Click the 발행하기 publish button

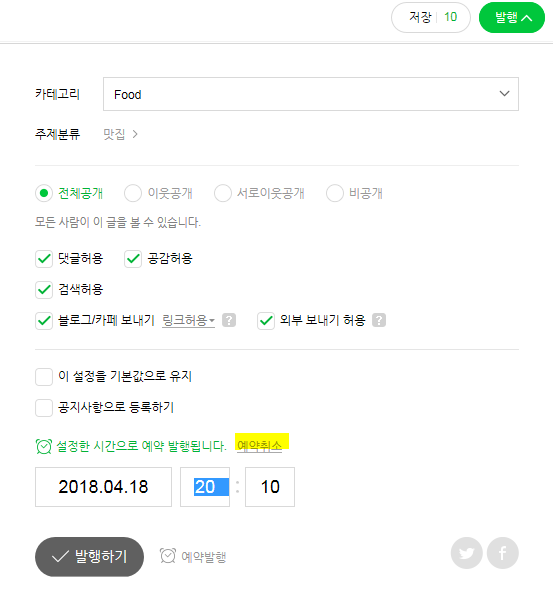click(x=89, y=557)
